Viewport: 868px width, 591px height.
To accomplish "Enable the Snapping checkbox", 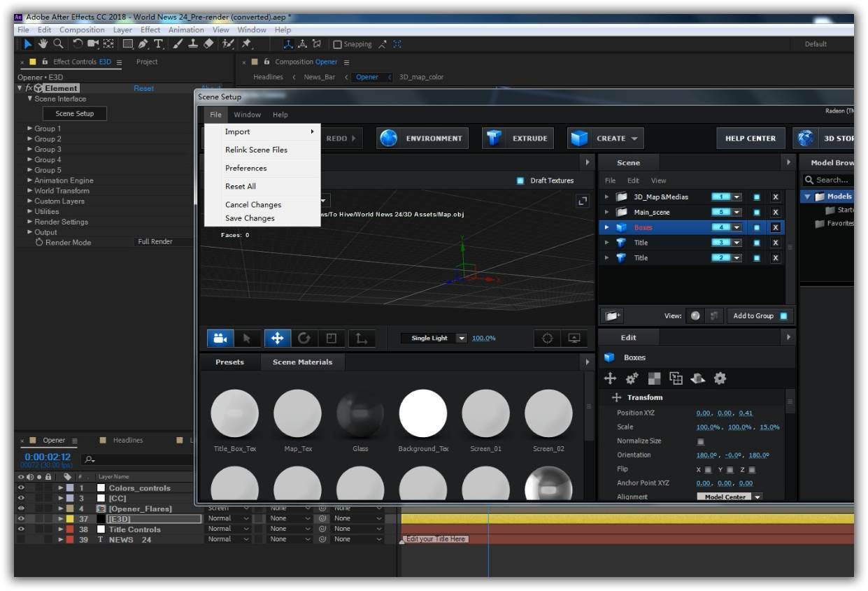I will coord(337,45).
